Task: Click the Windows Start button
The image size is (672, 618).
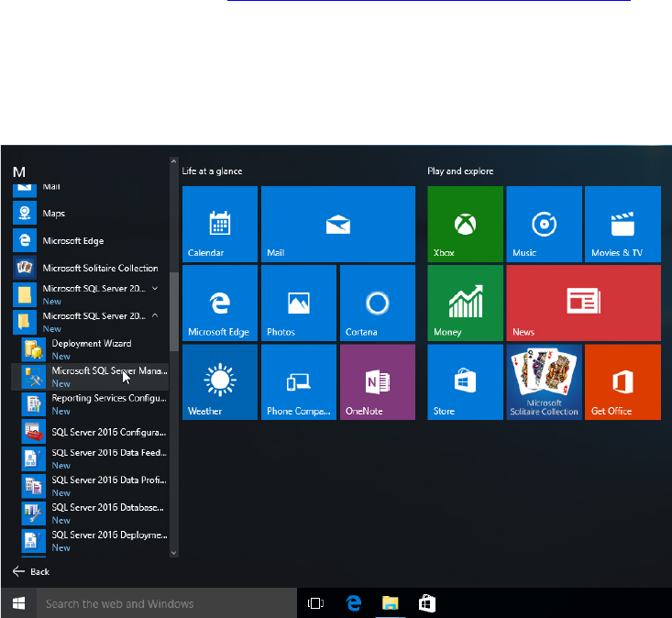Action: tap(17, 603)
